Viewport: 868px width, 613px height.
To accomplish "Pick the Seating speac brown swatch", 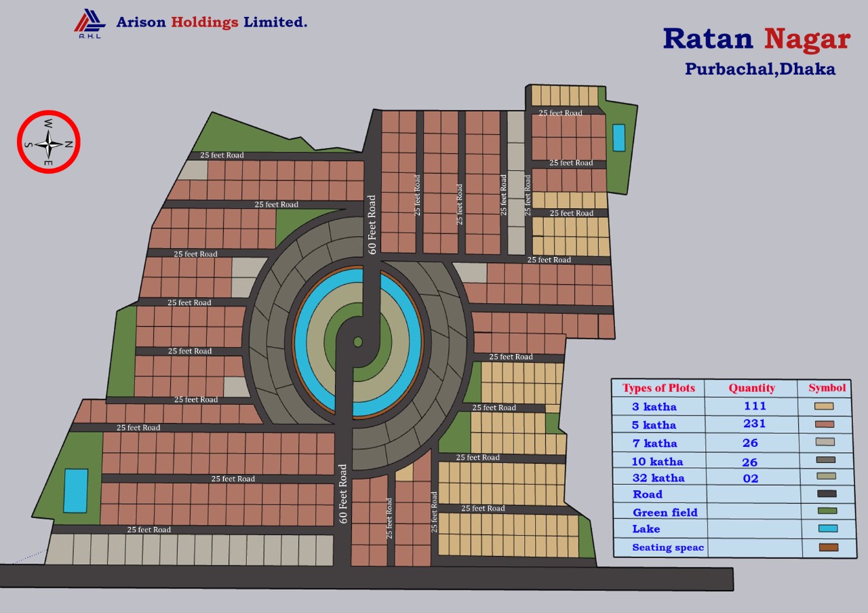I will [x=829, y=547].
